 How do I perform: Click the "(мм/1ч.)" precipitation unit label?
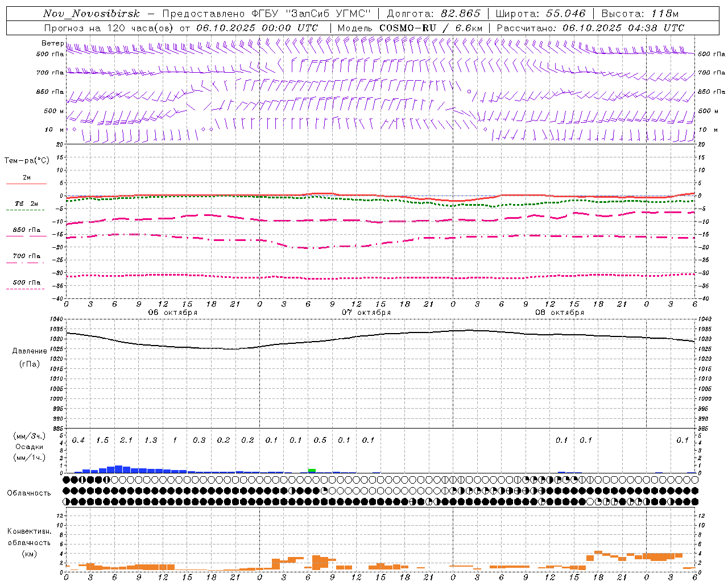tap(30, 457)
